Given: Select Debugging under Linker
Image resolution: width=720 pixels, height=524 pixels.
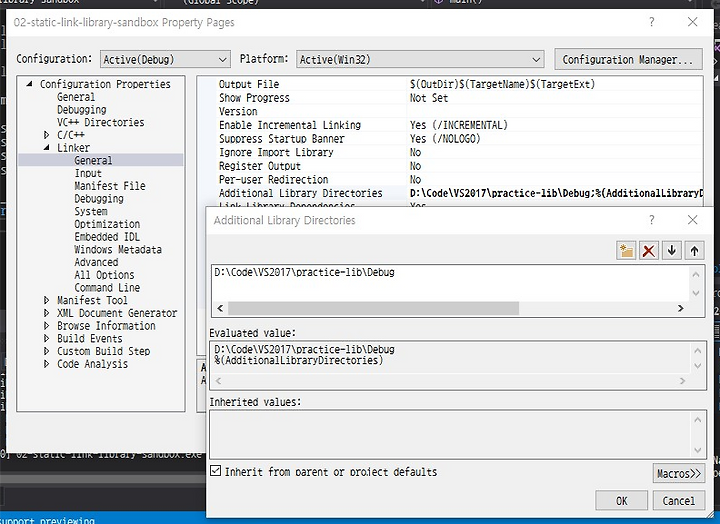Looking at the screenshot, I should [x=99, y=199].
